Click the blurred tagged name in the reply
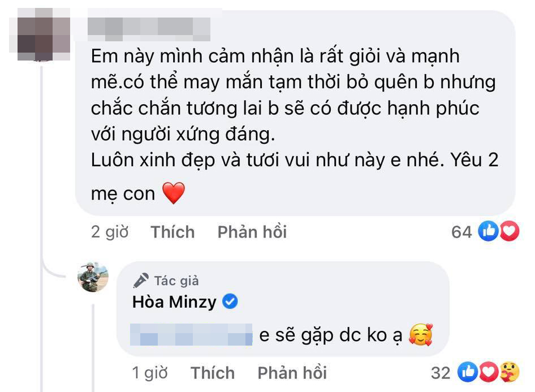535x392 pixels. (x=191, y=336)
